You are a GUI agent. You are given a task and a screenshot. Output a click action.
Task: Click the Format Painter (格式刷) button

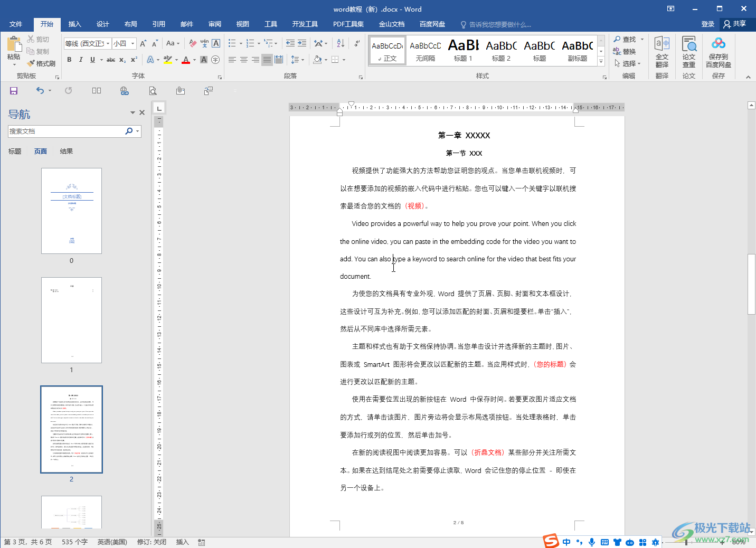(41, 63)
